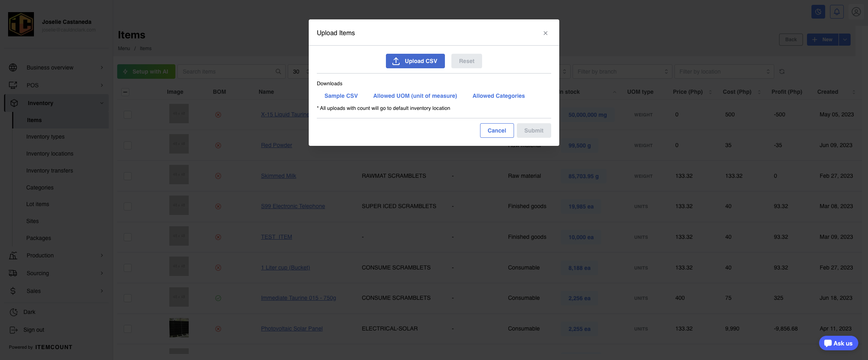Collapse the Inventory sidebar section
The height and width of the screenshot is (360, 868).
pos(56,103)
